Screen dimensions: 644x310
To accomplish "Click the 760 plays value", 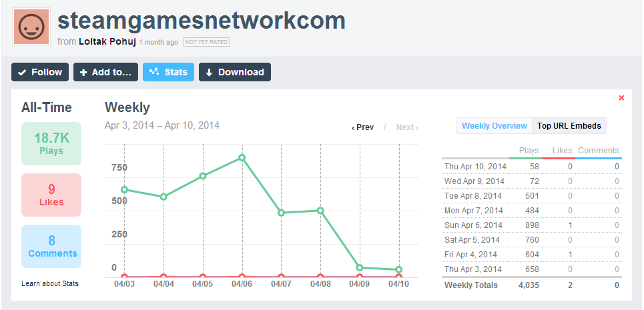I will 532,240.
